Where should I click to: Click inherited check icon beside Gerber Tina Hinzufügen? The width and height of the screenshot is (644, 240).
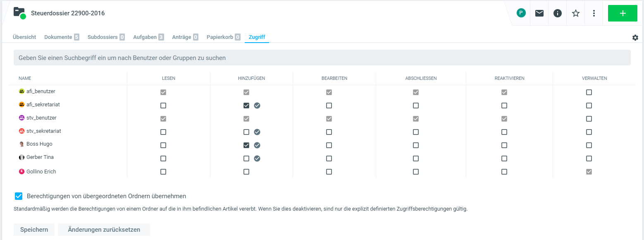257,158
